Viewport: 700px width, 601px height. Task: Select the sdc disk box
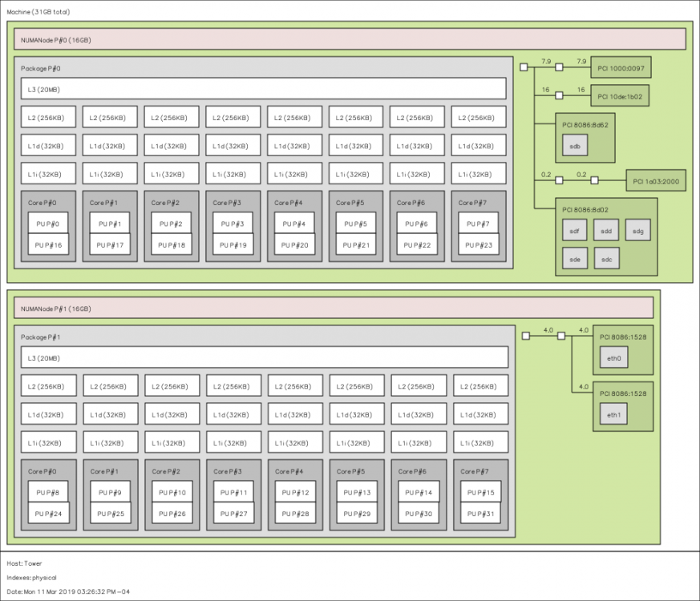[607, 258]
